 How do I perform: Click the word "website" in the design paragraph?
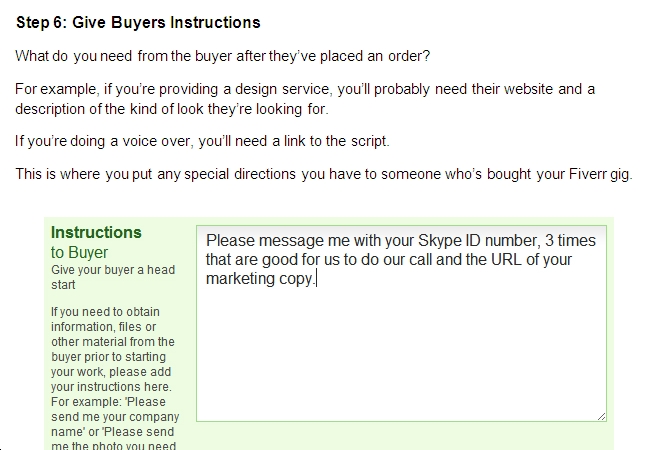click(x=528, y=89)
